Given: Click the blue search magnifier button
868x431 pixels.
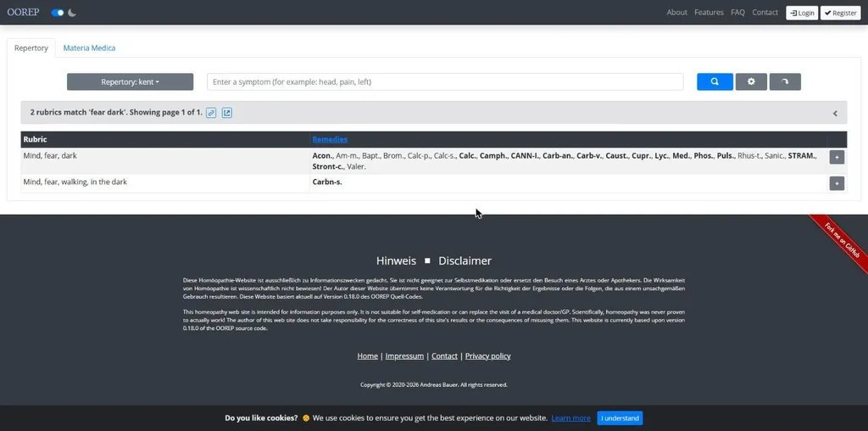Looking at the screenshot, I should [x=715, y=82].
